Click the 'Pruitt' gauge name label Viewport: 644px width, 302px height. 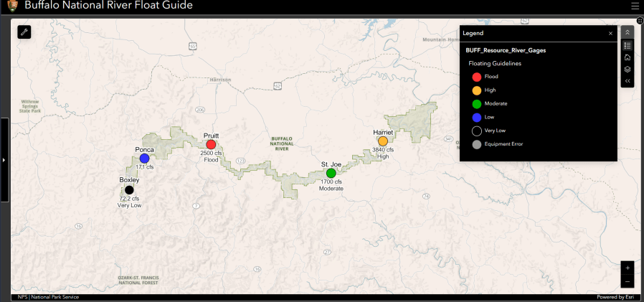(211, 136)
